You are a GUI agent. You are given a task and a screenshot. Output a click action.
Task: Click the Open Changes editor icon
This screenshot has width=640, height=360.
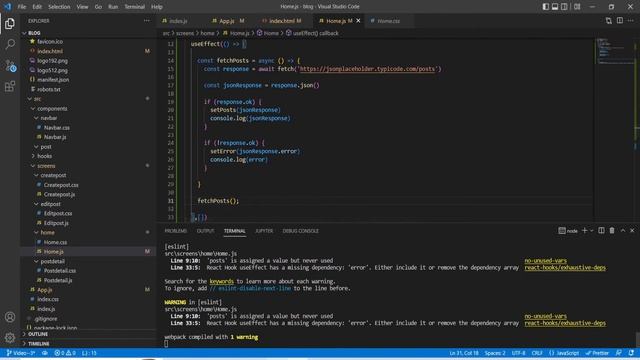pos(609,21)
